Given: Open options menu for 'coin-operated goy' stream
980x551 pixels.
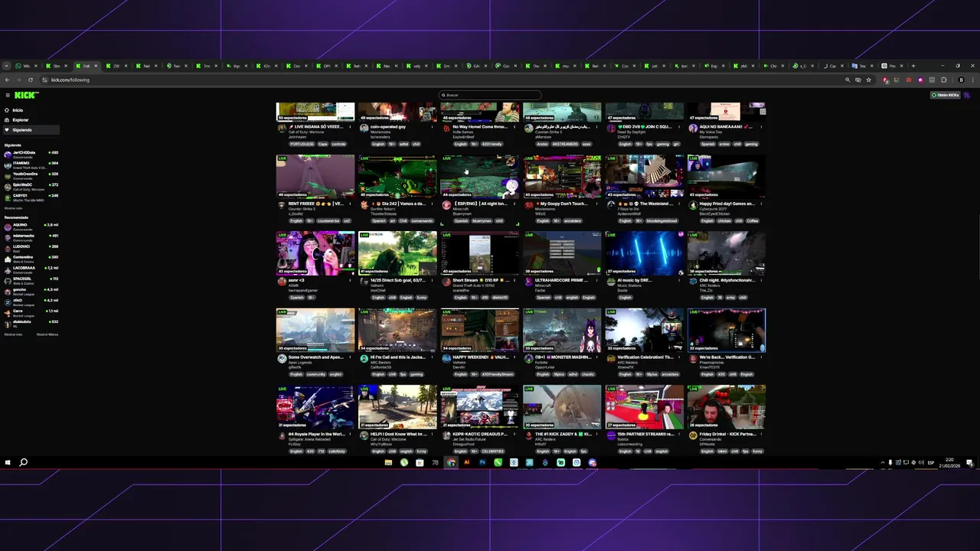Looking at the screenshot, I should (434, 128).
